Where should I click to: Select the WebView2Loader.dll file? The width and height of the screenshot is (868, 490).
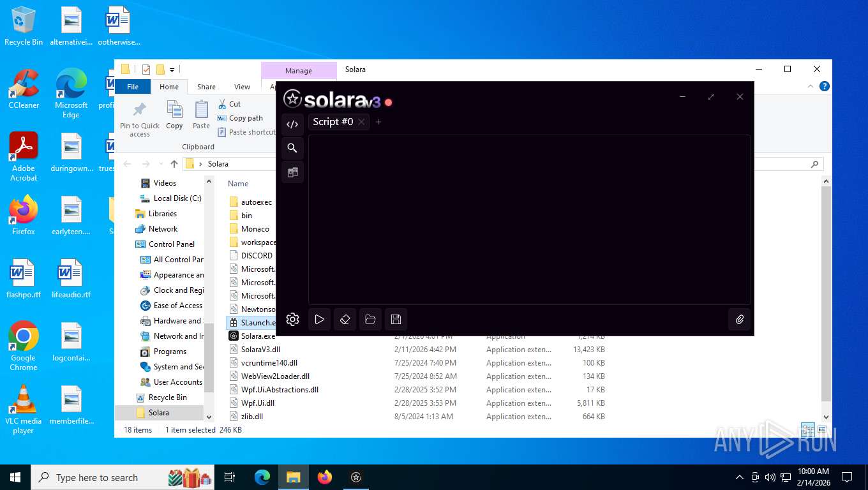click(275, 376)
